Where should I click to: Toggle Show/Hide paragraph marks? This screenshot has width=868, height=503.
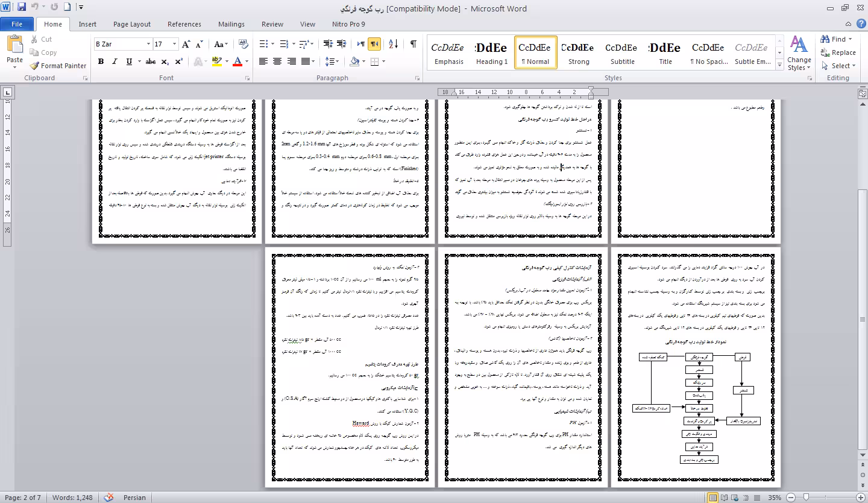point(414,44)
